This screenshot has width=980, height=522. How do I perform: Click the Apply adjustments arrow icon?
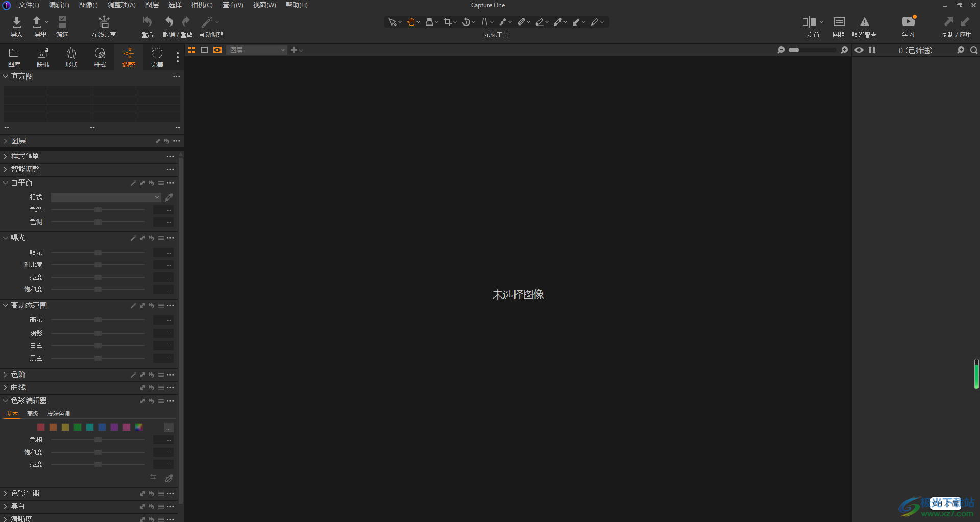[965, 22]
